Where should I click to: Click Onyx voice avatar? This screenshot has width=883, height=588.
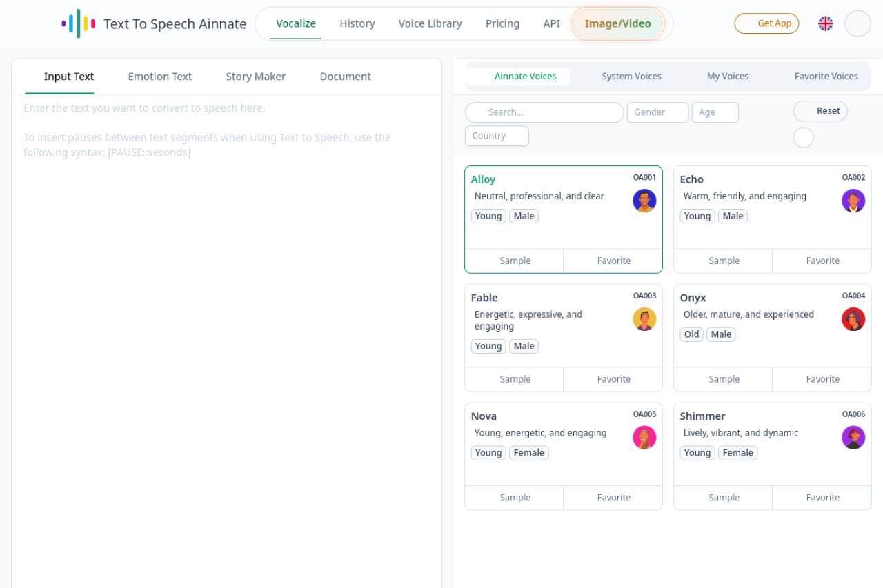tap(853, 319)
